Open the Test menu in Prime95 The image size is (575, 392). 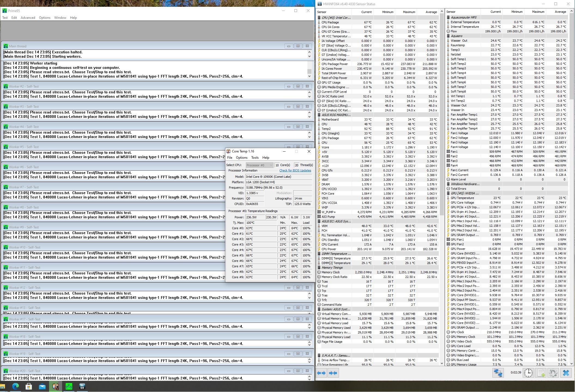(x=5, y=18)
